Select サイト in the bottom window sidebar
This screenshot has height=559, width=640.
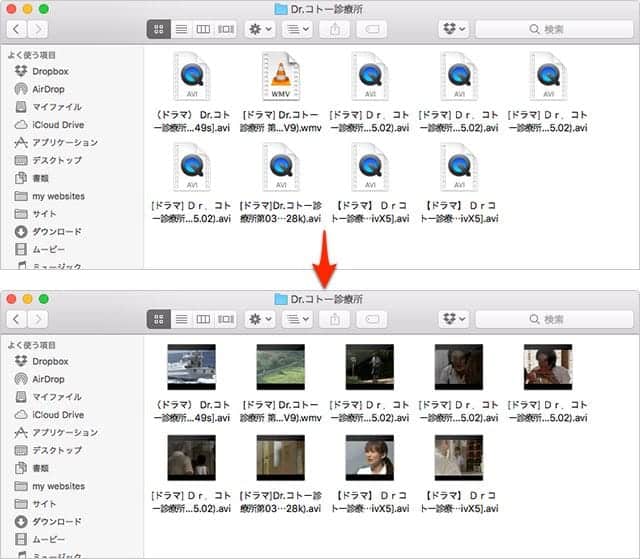[x=36, y=504]
